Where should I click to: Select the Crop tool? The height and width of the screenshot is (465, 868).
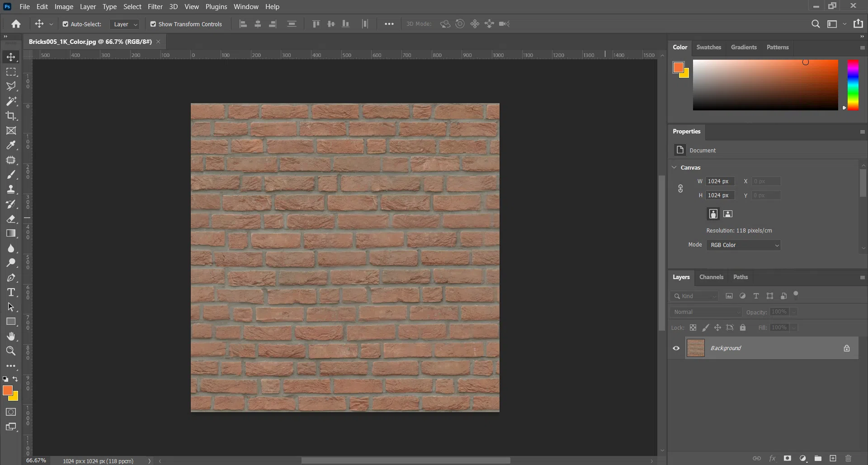point(11,116)
